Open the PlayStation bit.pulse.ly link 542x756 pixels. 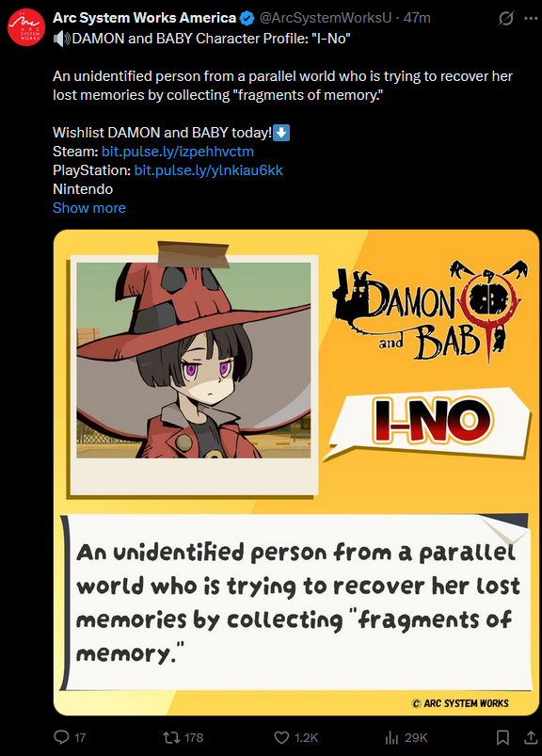point(208,170)
